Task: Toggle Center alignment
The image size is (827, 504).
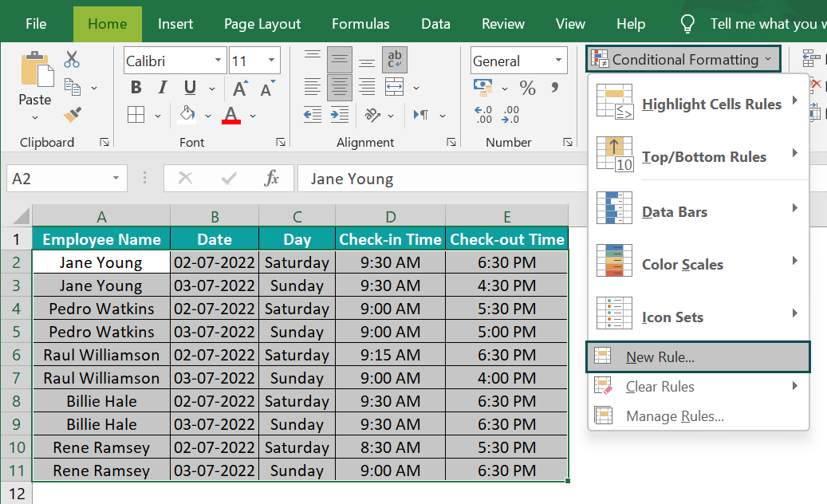Action: (x=340, y=87)
